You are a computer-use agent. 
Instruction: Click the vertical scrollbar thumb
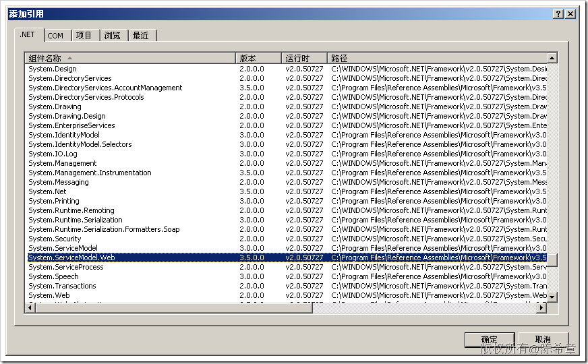click(552, 260)
